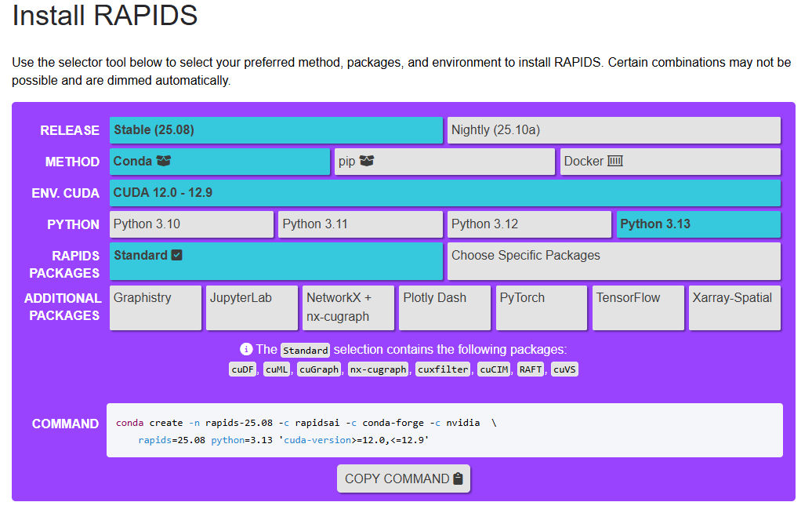Click the info icon before 'The Standard selection'
The width and height of the screenshot is (812, 513).
[246, 349]
